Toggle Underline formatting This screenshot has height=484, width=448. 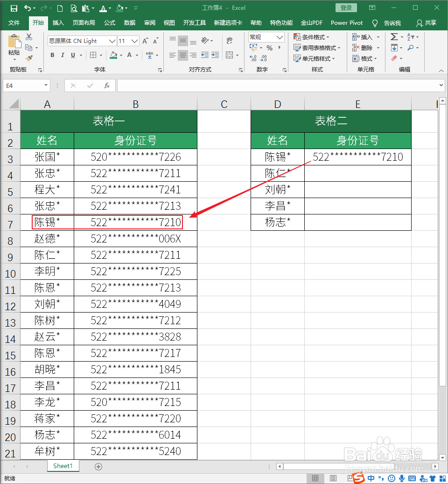tap(73, 55)
